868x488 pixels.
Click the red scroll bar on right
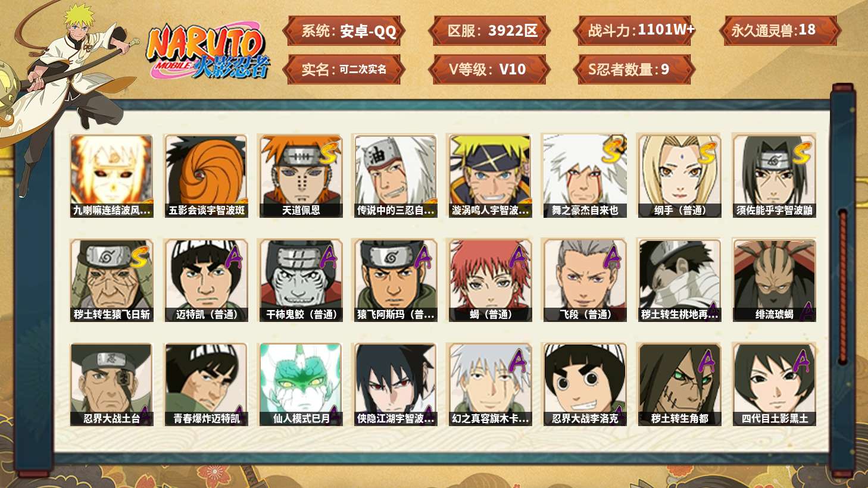point(842,286)
